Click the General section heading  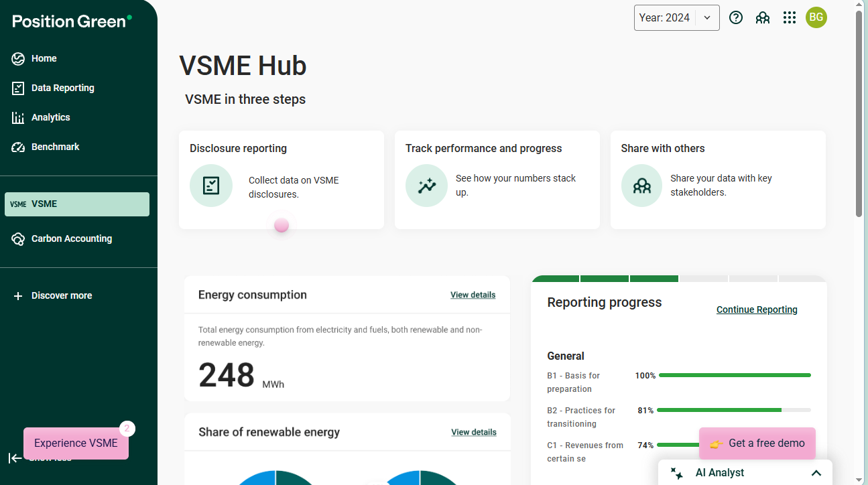point(566,356)
